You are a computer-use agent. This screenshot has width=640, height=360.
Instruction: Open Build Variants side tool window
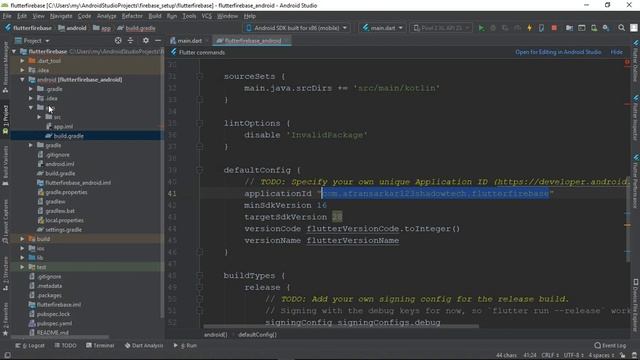pos(5,165)
